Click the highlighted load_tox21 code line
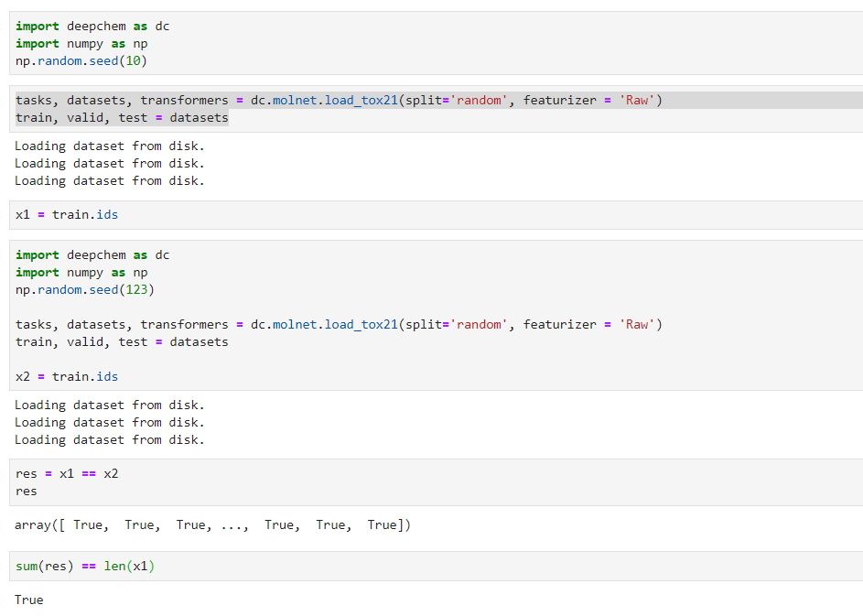Screen dimensions: 863x616 pos(339,100)
